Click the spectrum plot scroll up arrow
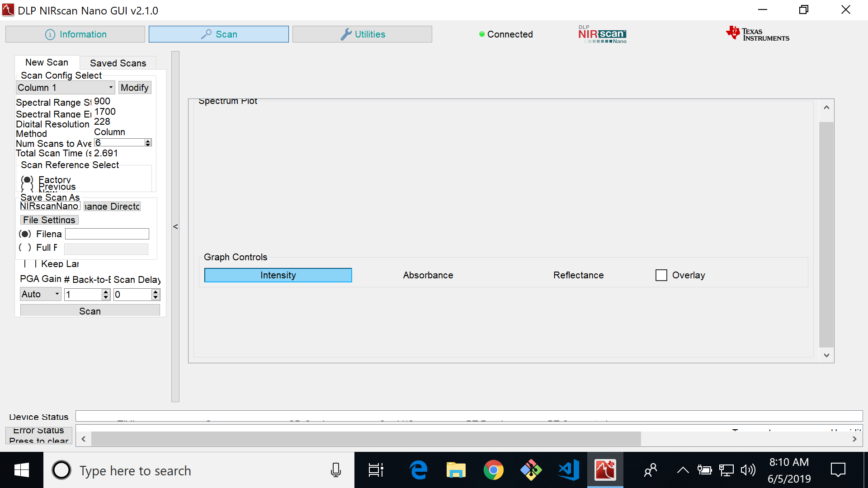This screenshot has height=488, width=868. pos(826,108)
